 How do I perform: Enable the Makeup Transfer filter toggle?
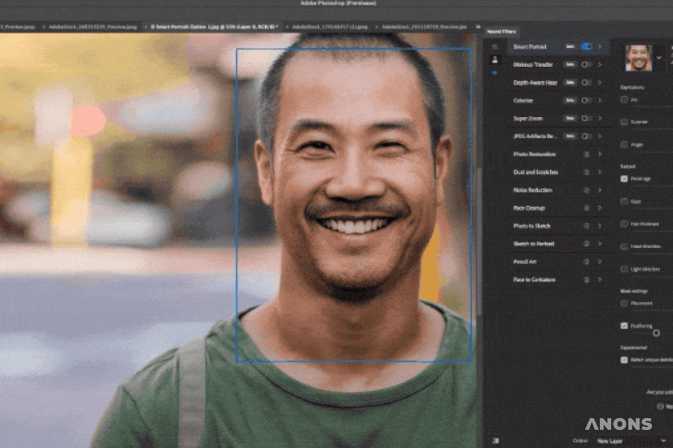[x=586, y=64]
